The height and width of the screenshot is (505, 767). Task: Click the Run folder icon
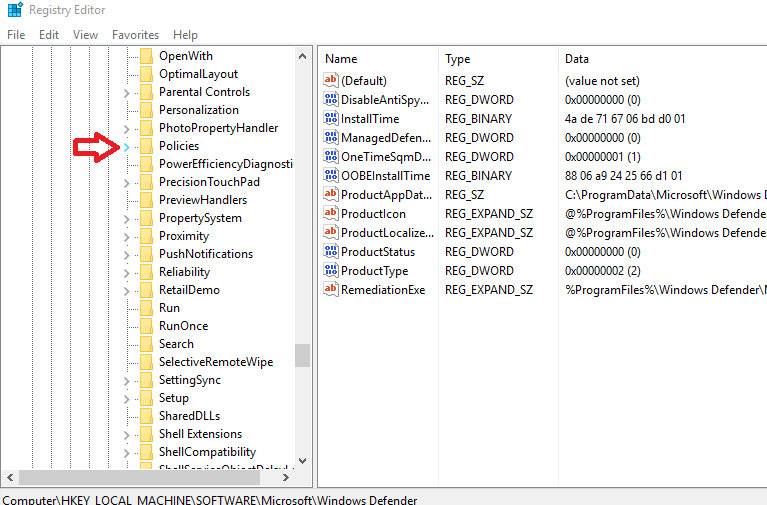click(146, 308)
